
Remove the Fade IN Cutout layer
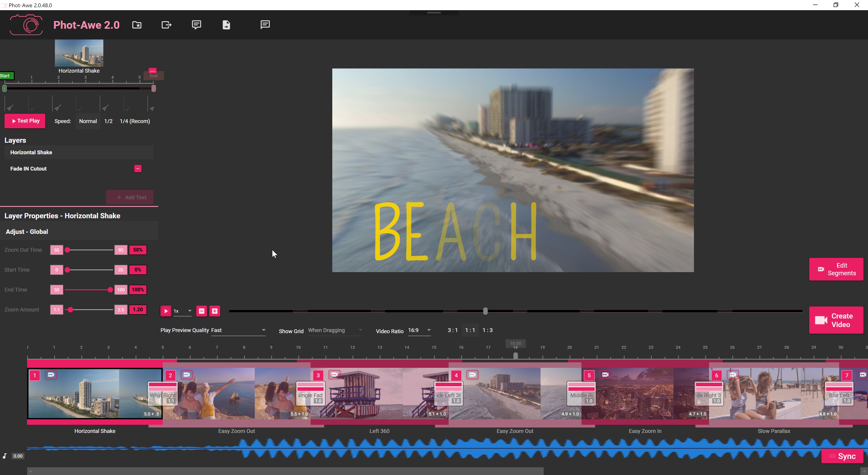click(138, 169)
